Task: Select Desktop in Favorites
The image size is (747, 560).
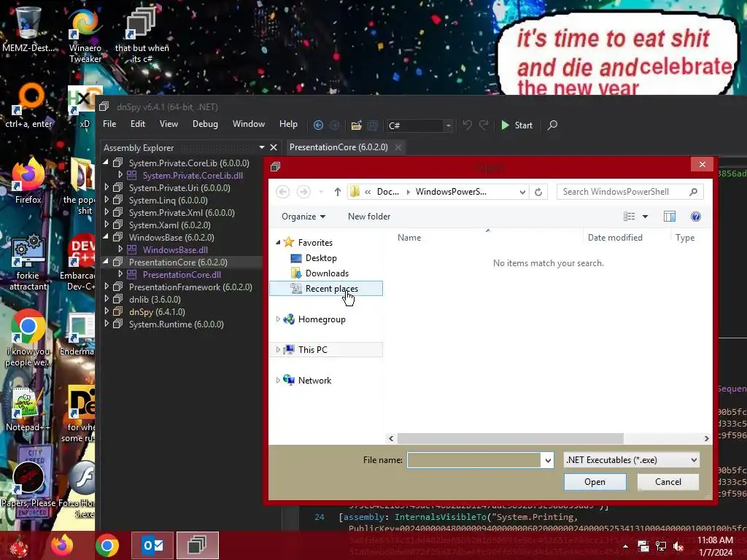Action: (x=321, y=257)
